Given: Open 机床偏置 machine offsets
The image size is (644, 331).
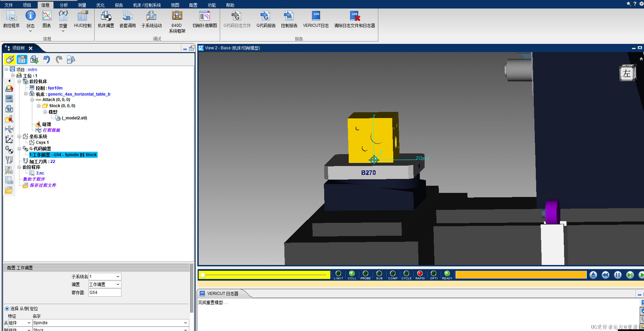Looking at the screenshot, I should point(106,19).
